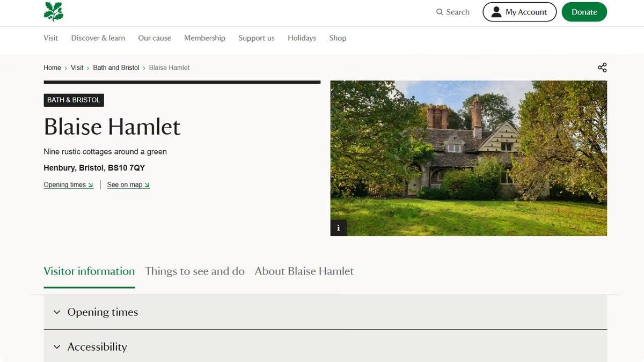Open Search in the header
644x362 pixels.
pos(453,12)
